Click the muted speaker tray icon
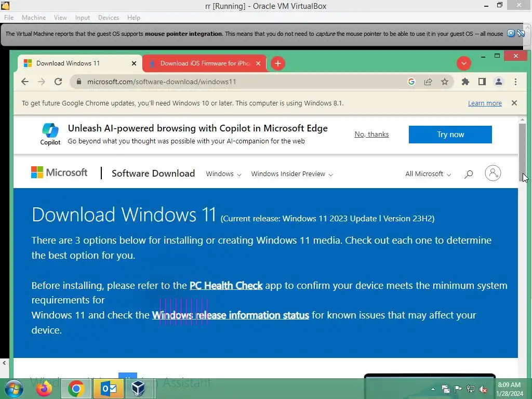Image resolution: width=532 pixels, height=399 pixels. click(483, 390)
